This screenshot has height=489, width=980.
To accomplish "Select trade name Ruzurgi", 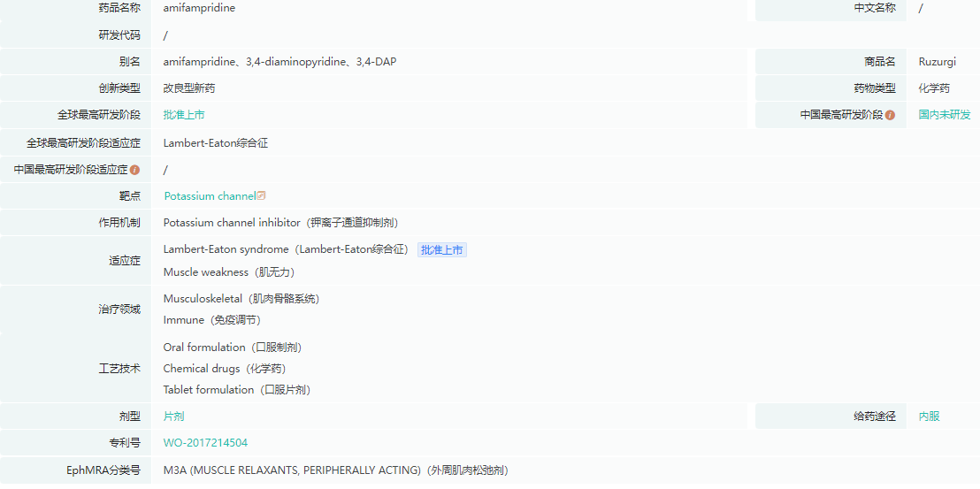I will [937, 62].
